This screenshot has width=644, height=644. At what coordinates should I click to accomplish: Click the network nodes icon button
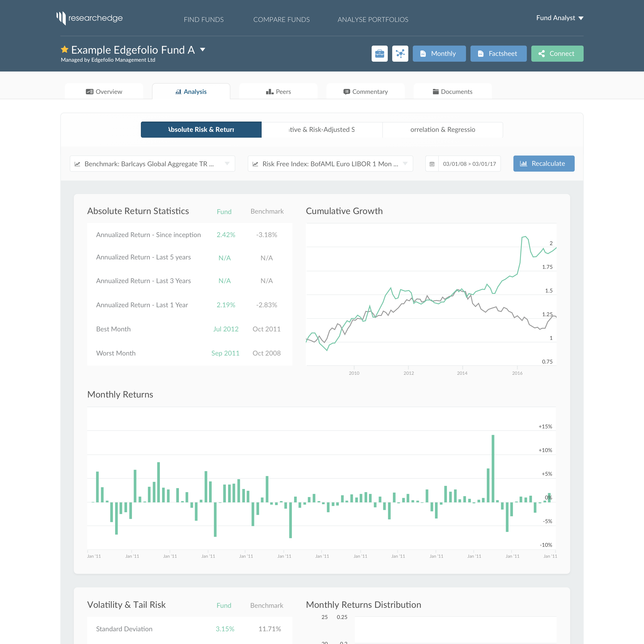tap(400, 54)
